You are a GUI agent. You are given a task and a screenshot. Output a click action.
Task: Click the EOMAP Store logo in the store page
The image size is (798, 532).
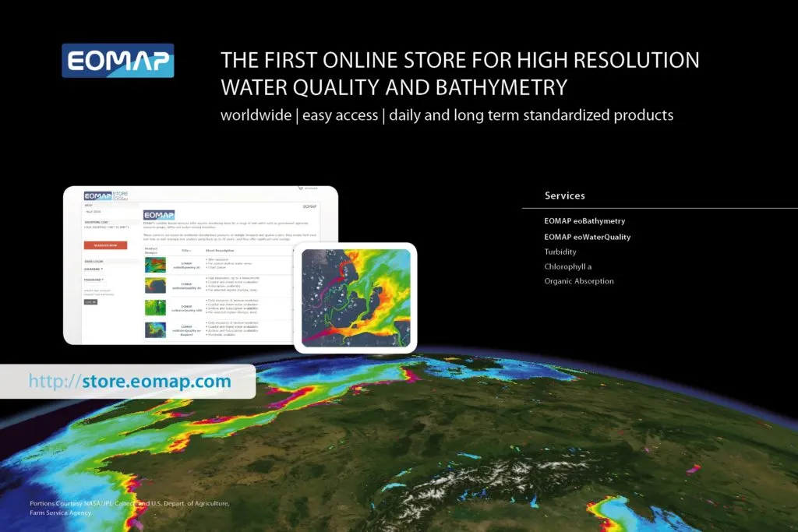(x=106, y=196)
